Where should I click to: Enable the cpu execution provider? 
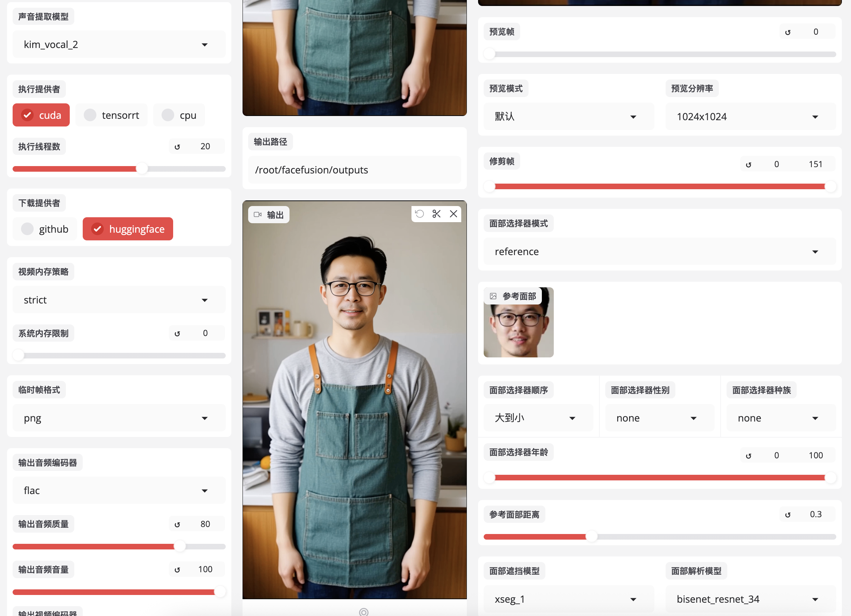[179, 115]
